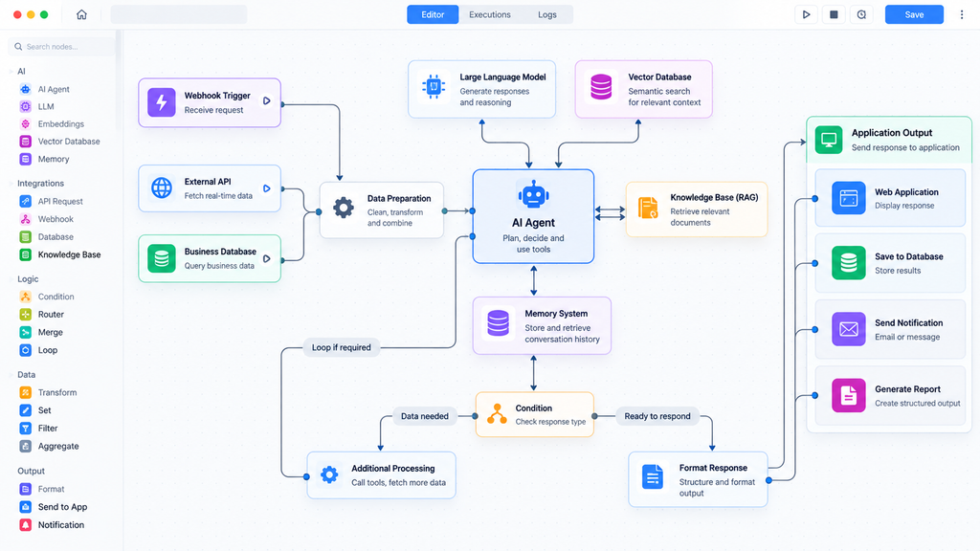The width and height of the screenshot is (980, 551).
Task: Click the Loop if required edge label
Action: tap(342, 347)
